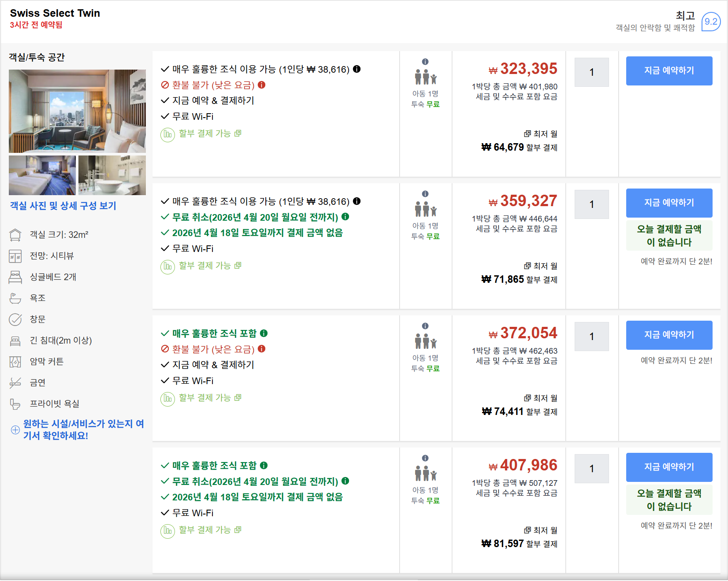Click green info icon after breakfast included in ₩407,986 row
The image size is (728, 581).
tap(264, 465)
